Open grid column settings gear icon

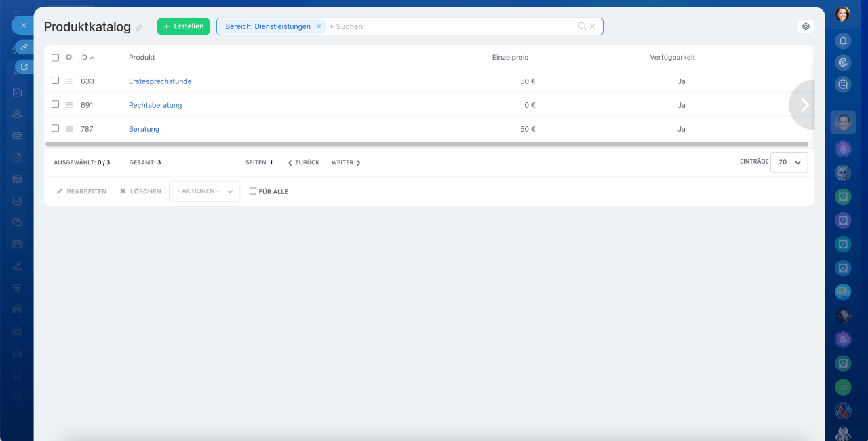[x=68, y=58]
